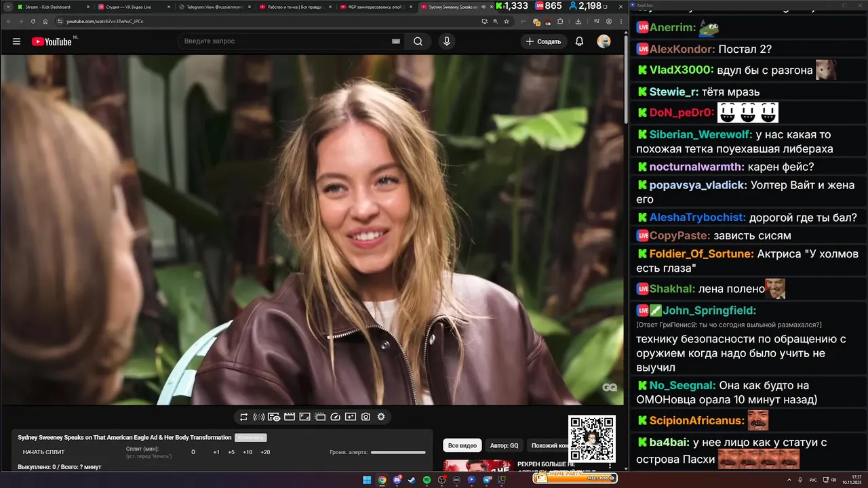Click the eye-with-list visibility icon in toolbar
Image resolution: width=868 pixels, height=488 pixels.
coord(274,417)
